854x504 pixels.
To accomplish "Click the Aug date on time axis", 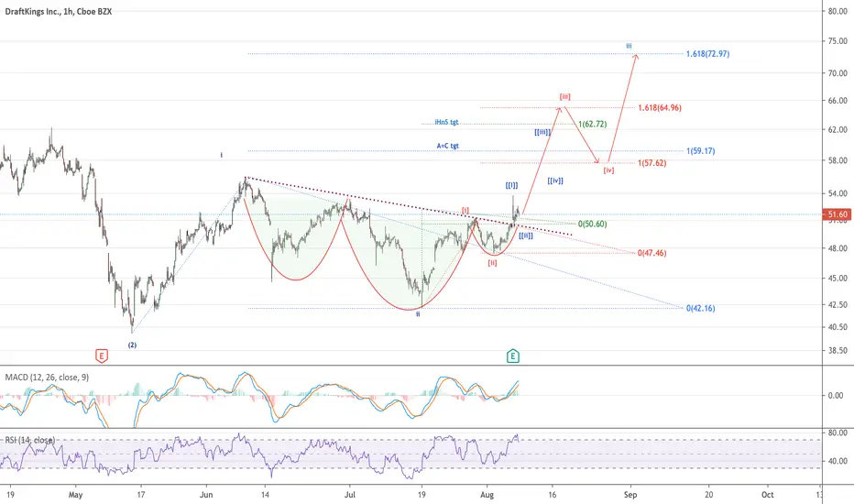I will tap(487, 495).
